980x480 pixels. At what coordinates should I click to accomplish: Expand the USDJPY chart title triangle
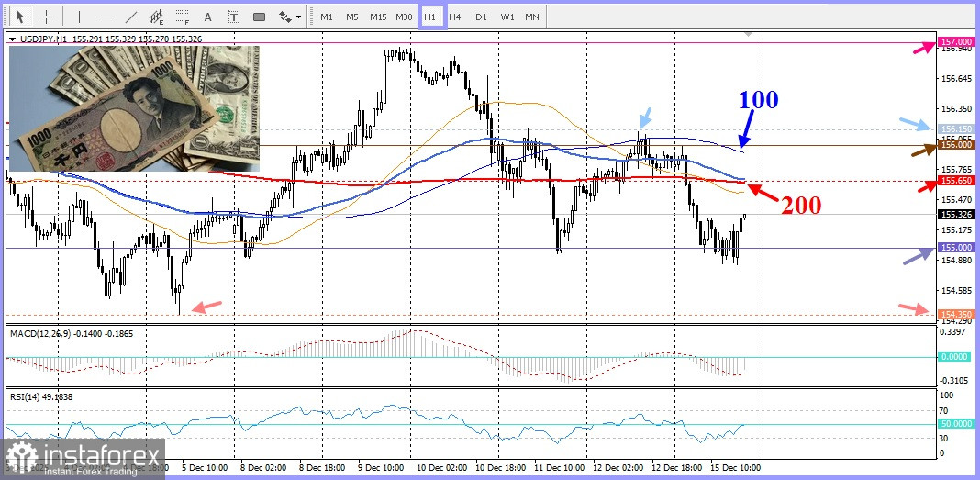(x=12, y=39)
